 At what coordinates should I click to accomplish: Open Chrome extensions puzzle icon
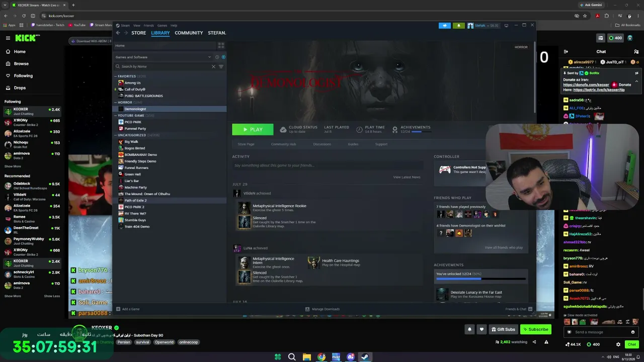[x=606, y=16]
